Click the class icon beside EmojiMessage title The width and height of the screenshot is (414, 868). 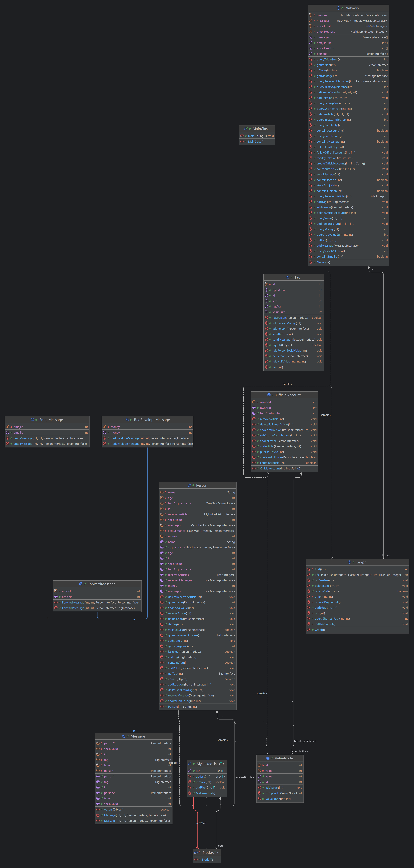pos(32,420)
